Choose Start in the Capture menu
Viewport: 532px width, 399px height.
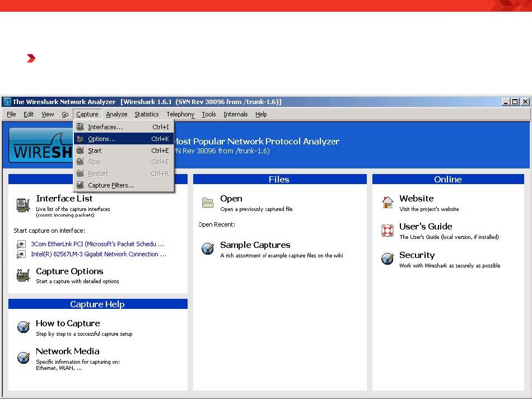(x=124, y=151)
